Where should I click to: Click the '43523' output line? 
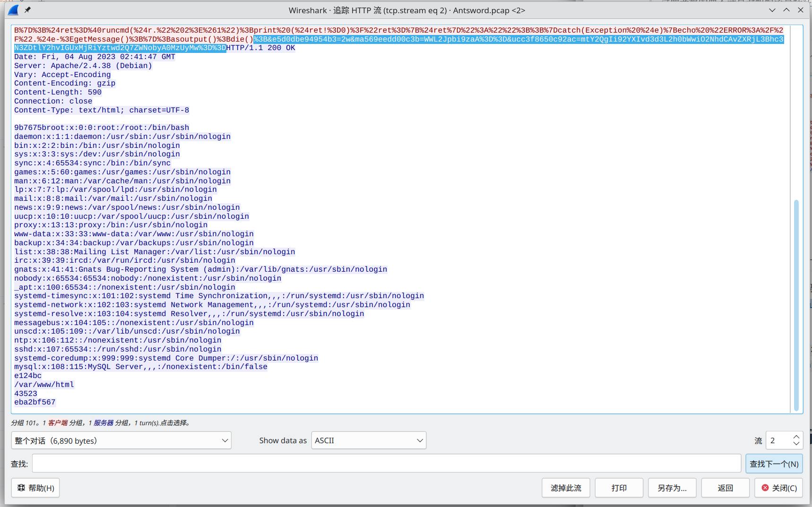tap(26, 394)
